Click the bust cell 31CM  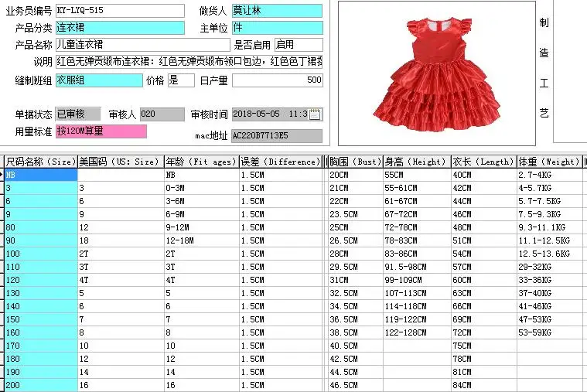pos(355,280)
